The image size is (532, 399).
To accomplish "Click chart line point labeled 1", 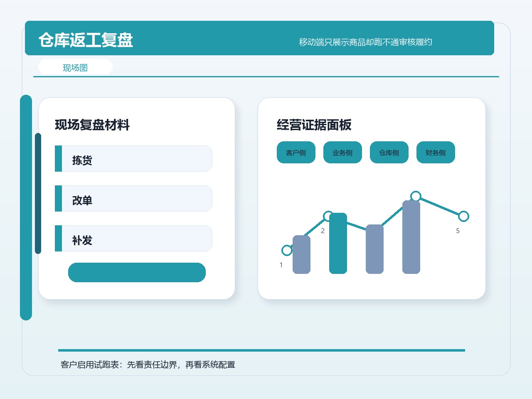I will coord(287,250).
